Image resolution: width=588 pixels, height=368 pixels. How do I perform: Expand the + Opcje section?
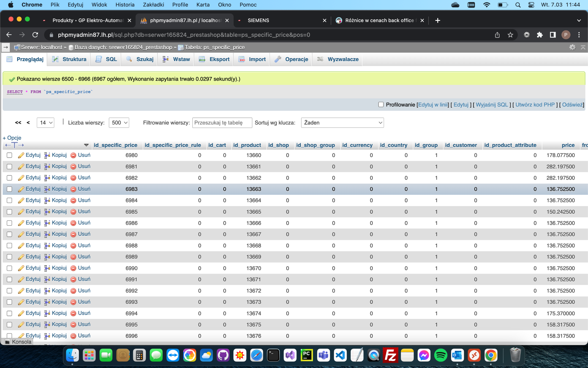(12, 138)
